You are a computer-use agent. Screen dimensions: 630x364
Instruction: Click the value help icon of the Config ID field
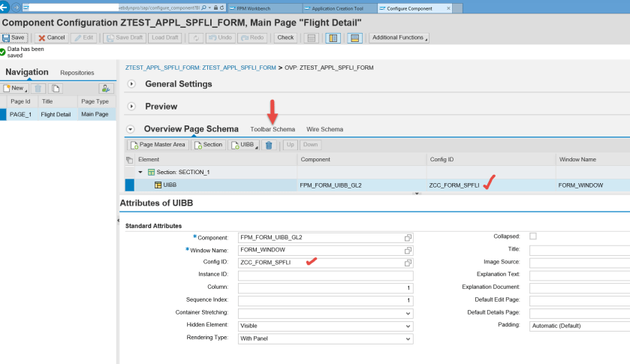click(408, 263)
